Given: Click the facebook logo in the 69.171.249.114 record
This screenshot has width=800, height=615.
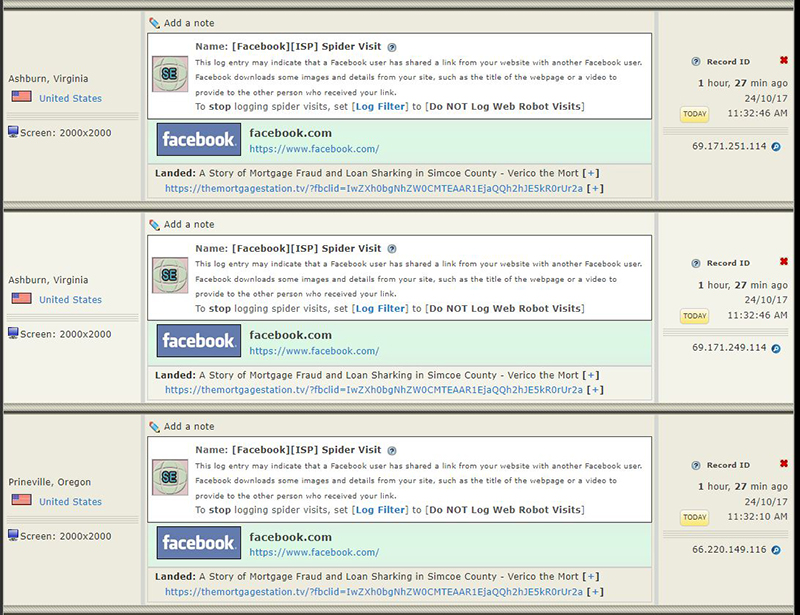Looking at the screenshot, I should coord(198,341).
